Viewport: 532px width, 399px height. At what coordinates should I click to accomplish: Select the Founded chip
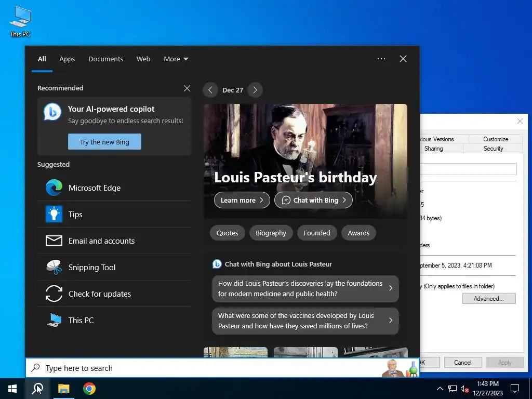pyautogui.click(x=317, y=233)
